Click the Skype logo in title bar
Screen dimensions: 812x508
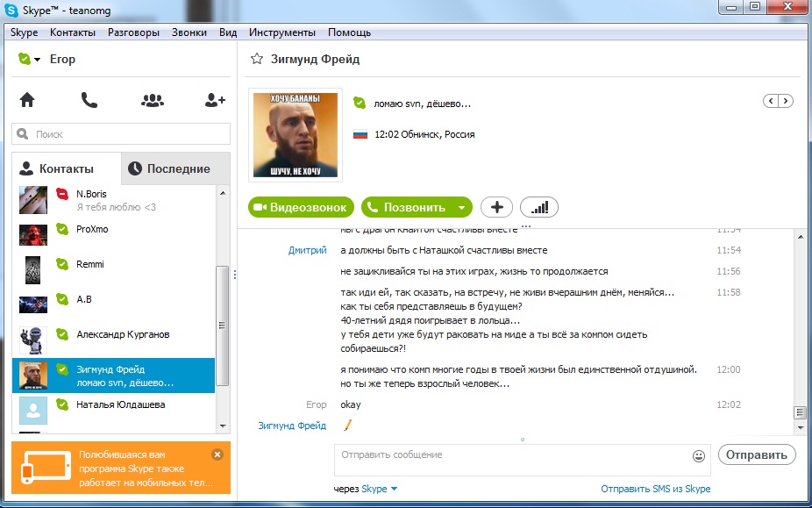[x=11, y=10]
